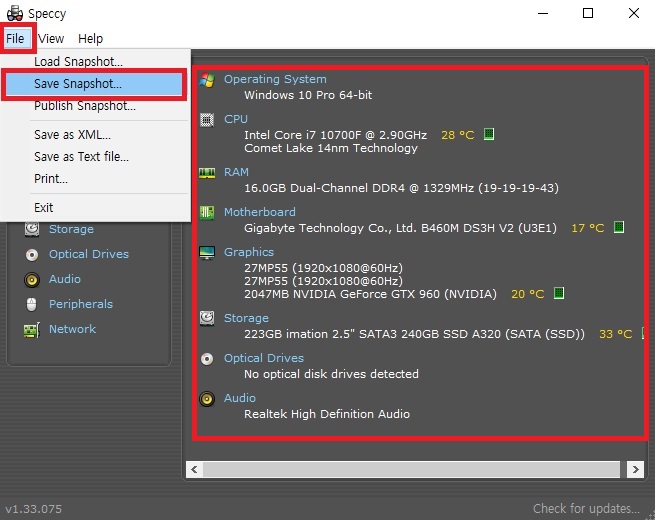Click the Windows flag Operating System icon
Screen dimensions: 655x520
point(207,79)
